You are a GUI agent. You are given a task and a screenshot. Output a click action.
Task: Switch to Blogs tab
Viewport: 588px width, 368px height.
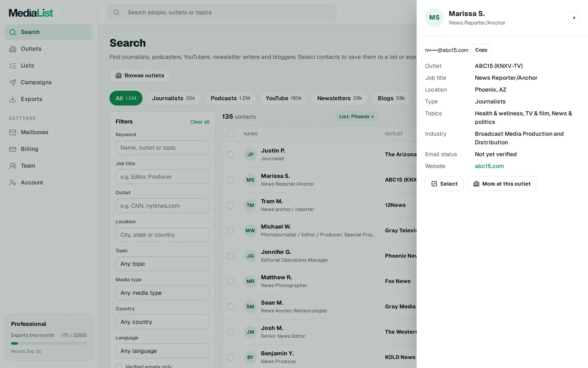pos(391,98)
